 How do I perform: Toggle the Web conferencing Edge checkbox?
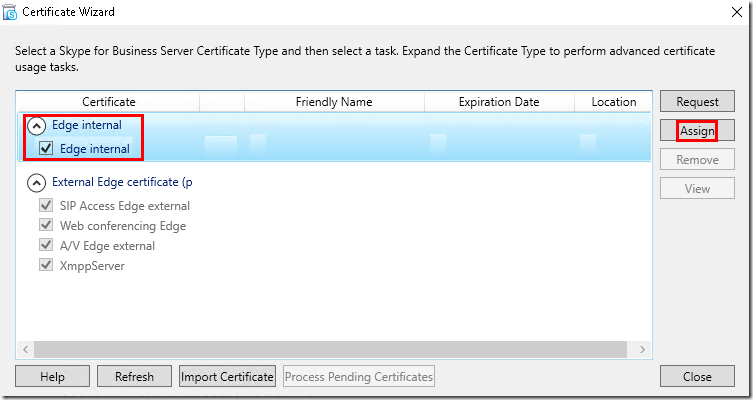tap(46, 225)
